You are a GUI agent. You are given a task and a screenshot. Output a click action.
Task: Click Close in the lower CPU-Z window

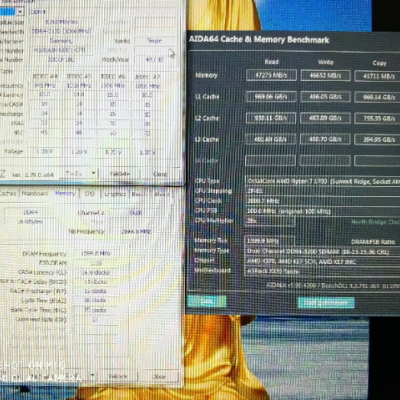(x=159, y=376)
